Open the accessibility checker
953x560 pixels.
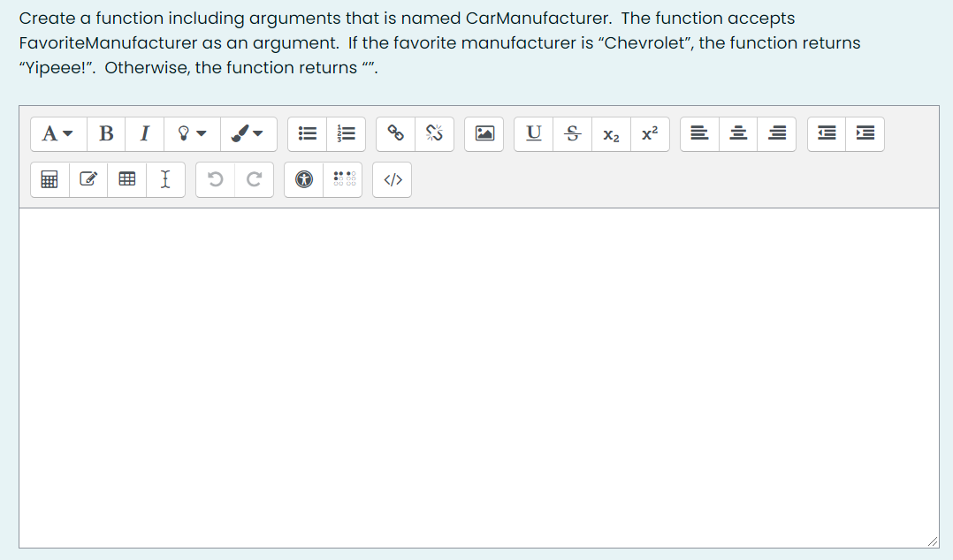click(x=304, y=180)
